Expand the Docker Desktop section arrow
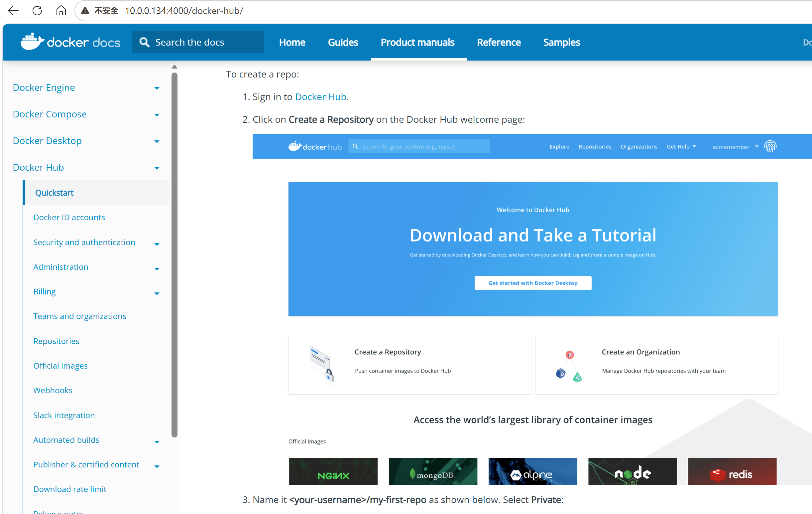 (x=157, y=142)
